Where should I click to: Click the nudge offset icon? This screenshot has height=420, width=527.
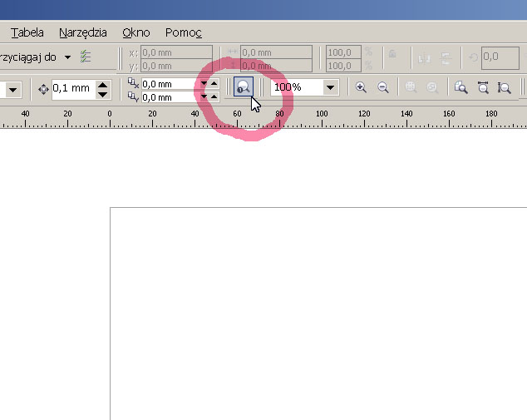(x=43, y=88)
